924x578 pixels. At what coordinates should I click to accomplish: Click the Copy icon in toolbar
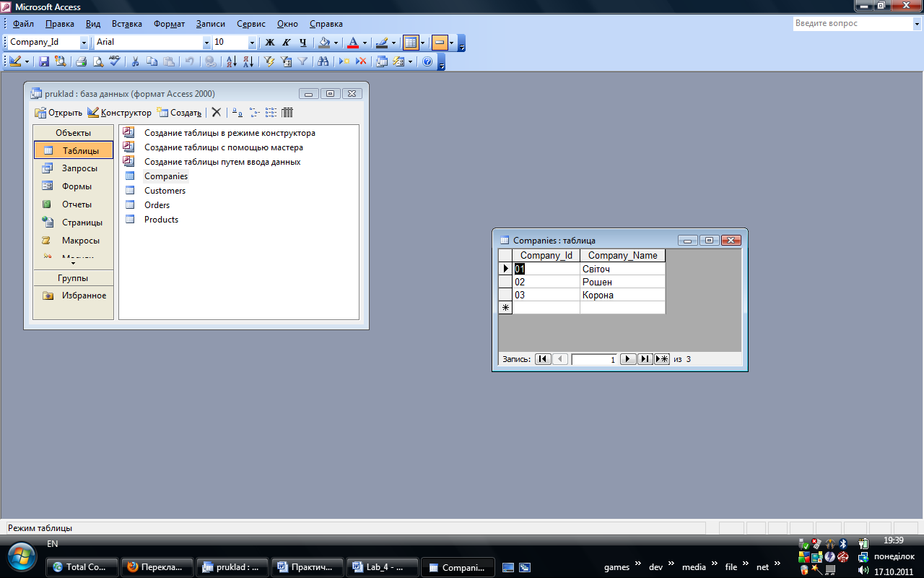point(152,62)
